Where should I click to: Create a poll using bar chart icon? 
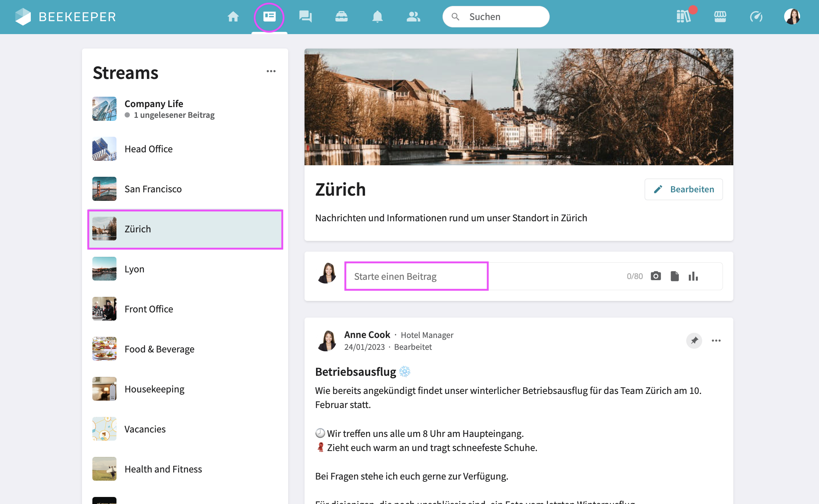coord(693,276)
